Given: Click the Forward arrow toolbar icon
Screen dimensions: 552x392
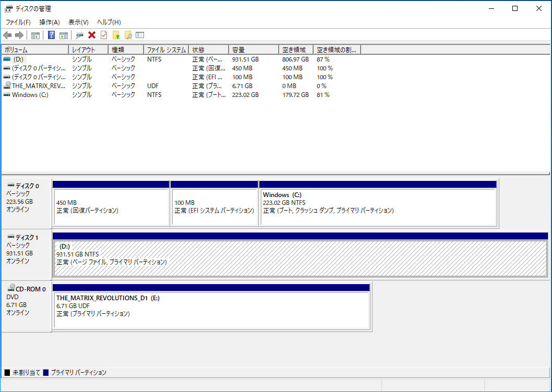Looking at the screenshot, I should [x=19, y=35].
